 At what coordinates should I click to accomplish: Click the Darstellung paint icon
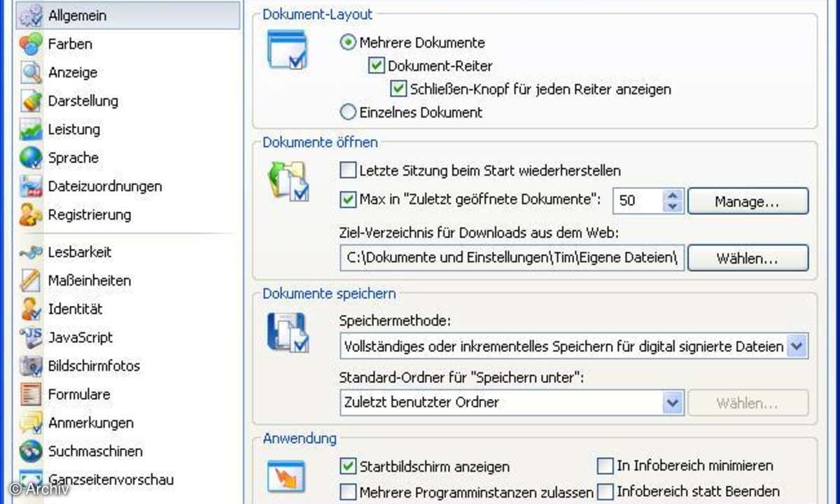point(31,101)
